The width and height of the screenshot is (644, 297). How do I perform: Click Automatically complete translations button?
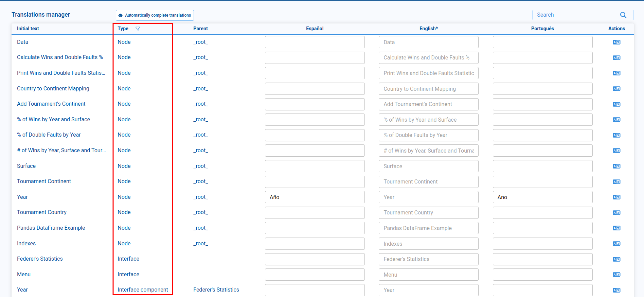(155, 15)
